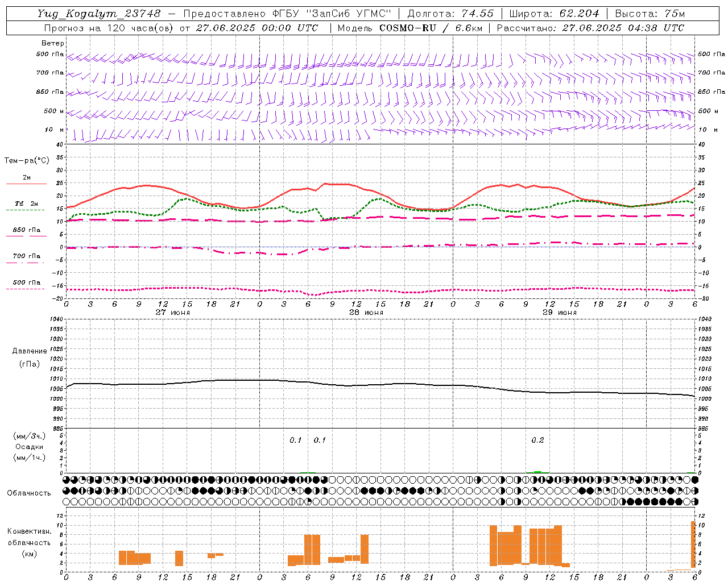The width and height of the screenshot is (728, 582).
Task: Click the station name Yug_Kogalym_23748
Action: (99, 14)
